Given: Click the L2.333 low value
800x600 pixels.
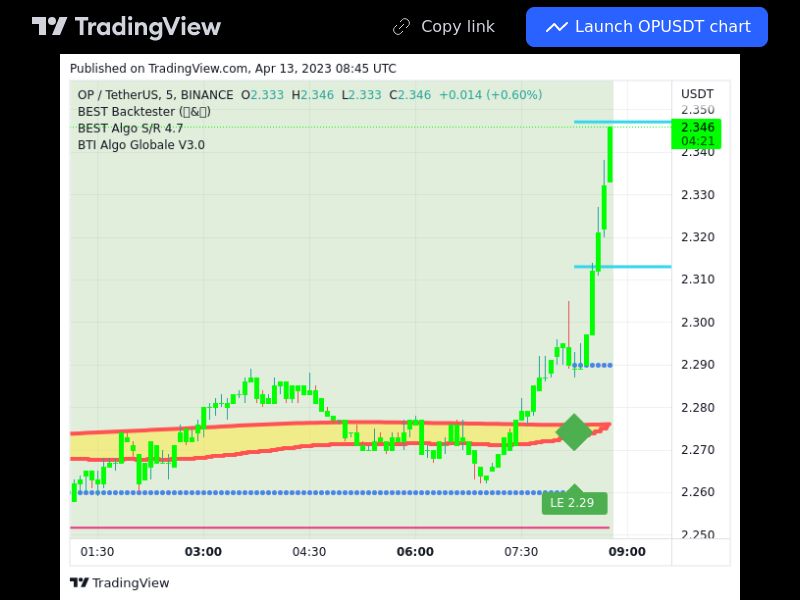Looking at the screenshot, I should pos(361,95).
